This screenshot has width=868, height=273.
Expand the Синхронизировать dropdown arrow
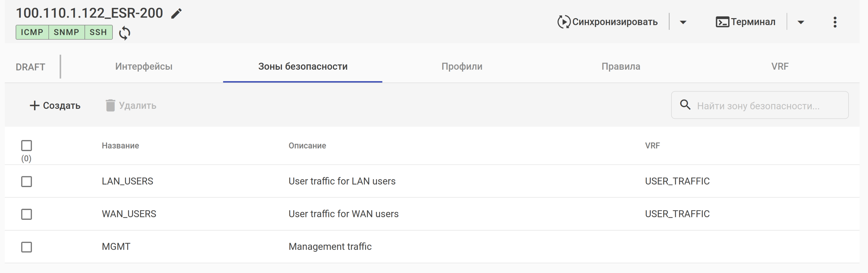pyautogui.click(x=683, y=23)
